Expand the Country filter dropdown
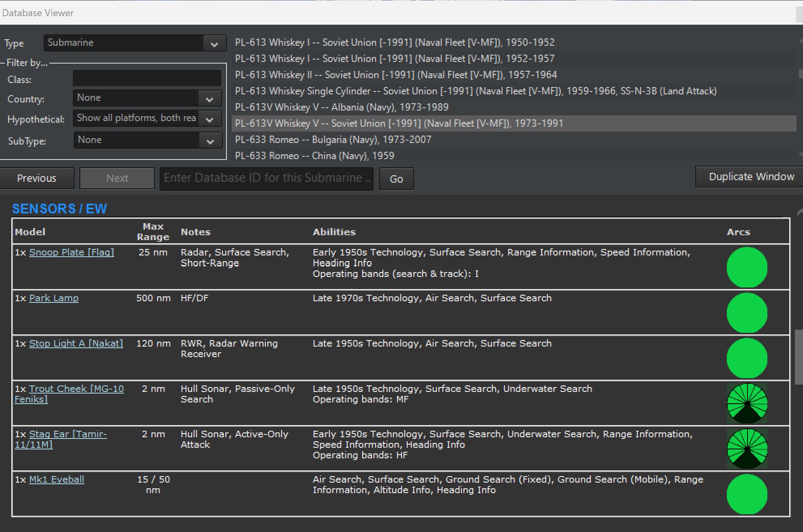Viewport: 803px width, 532px height. [147, 98]
